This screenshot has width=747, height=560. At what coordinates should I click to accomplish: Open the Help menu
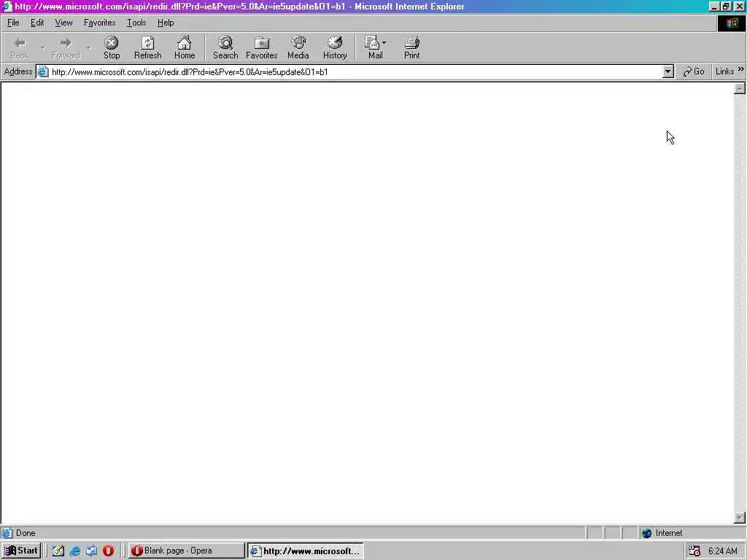(166, 23)
